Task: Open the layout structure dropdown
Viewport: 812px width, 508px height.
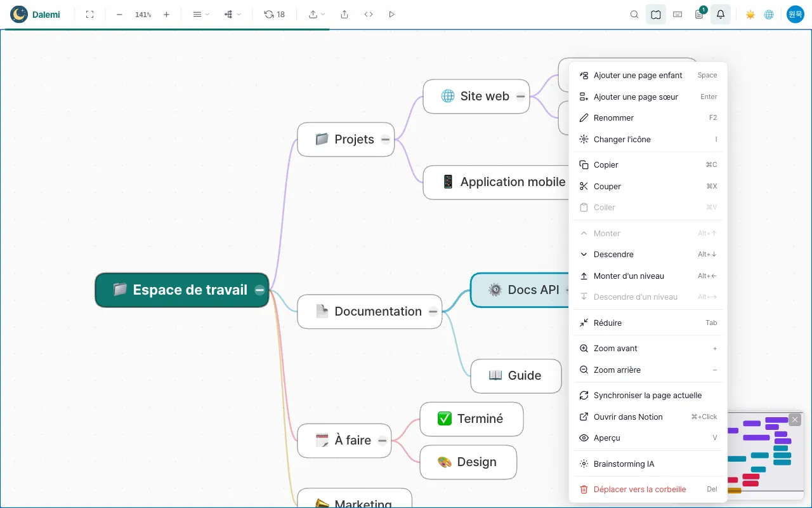Action: [x=233, y=15]
